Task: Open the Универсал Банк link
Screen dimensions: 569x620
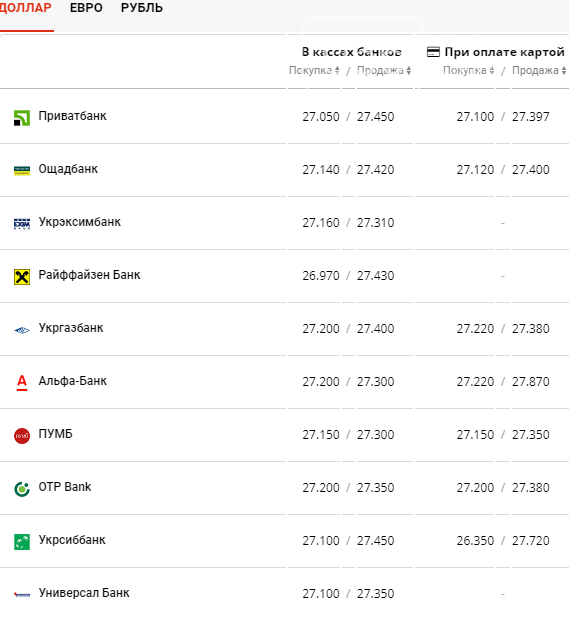Action: point(84,593)
